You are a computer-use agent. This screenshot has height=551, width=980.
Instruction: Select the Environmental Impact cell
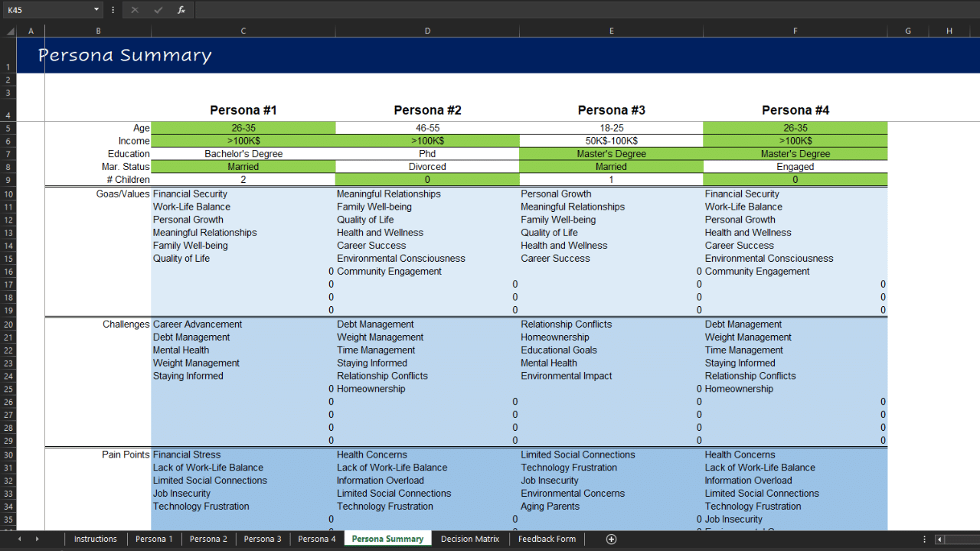tap(611, 377)
